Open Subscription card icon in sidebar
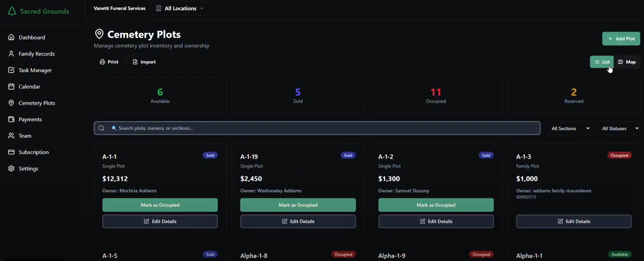The height and width of the screenshot is (261, 644). [11, 152]
